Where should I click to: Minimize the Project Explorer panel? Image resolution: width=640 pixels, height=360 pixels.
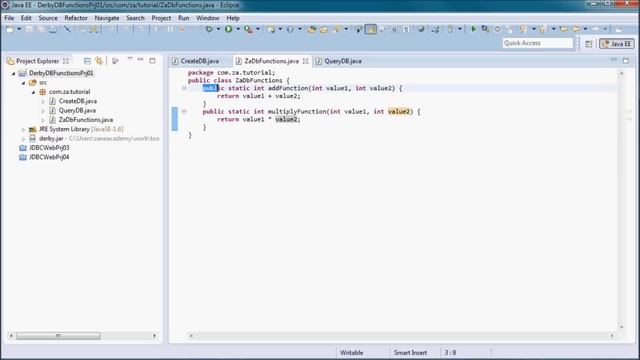click(x=141, y=60)
